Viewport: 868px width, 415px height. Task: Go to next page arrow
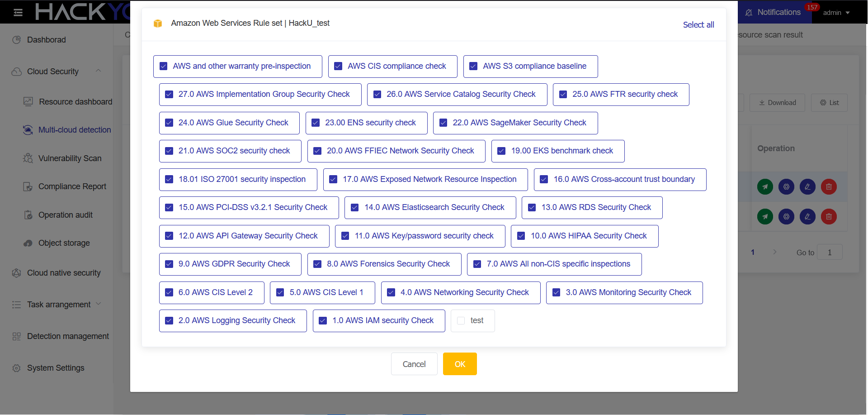pyautogui.click(x=774, y=252)
